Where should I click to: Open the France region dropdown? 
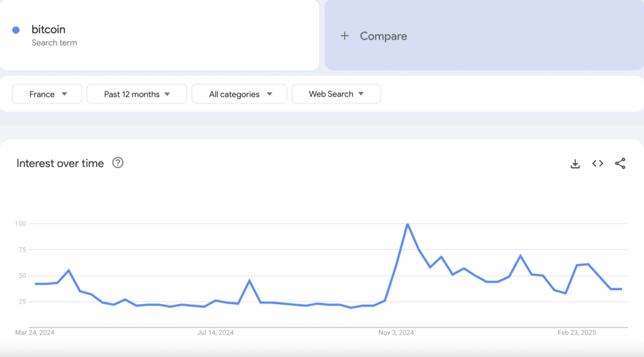pyautogui.click(x=47, y=94)
